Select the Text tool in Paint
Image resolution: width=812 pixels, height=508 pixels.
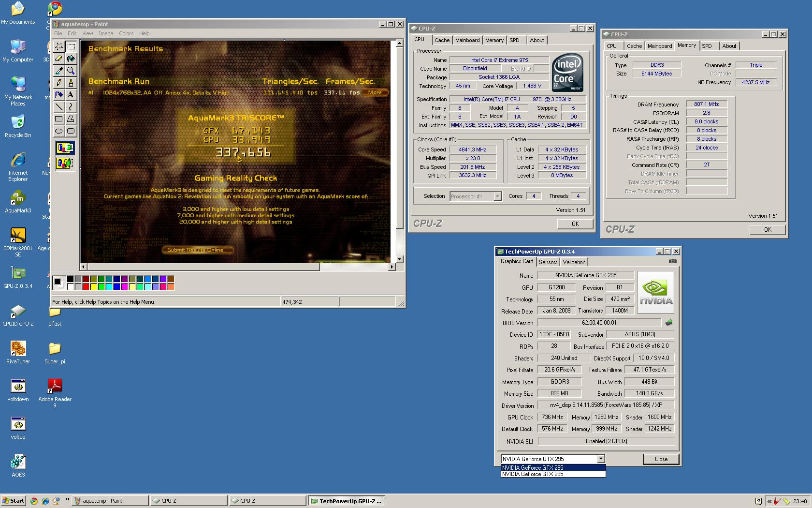71,95
